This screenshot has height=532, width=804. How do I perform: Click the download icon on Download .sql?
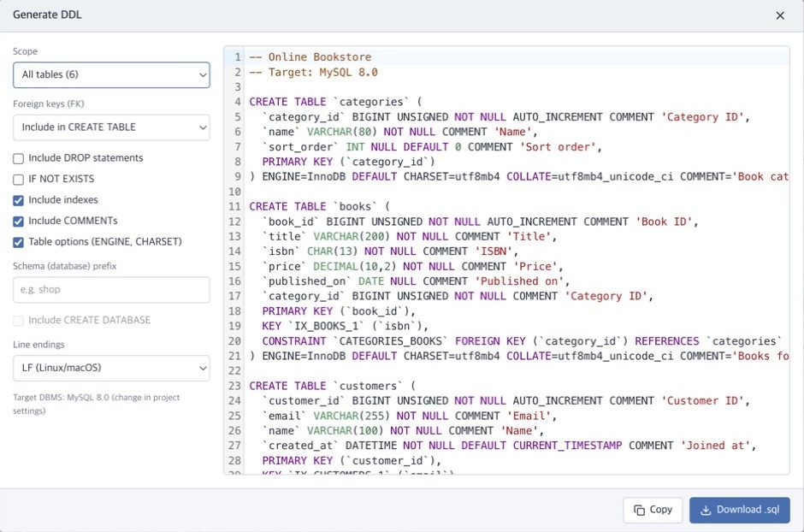tap(706, 510)
